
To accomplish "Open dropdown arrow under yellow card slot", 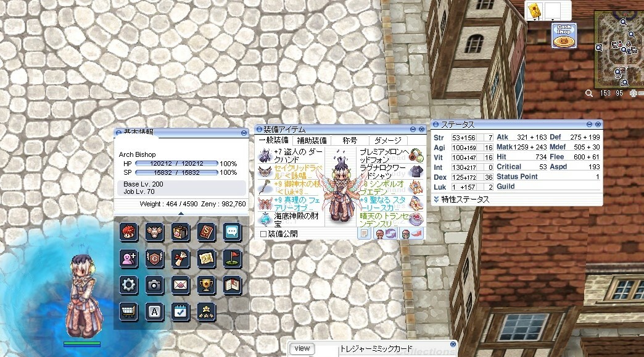I will (x=535, y=19).
